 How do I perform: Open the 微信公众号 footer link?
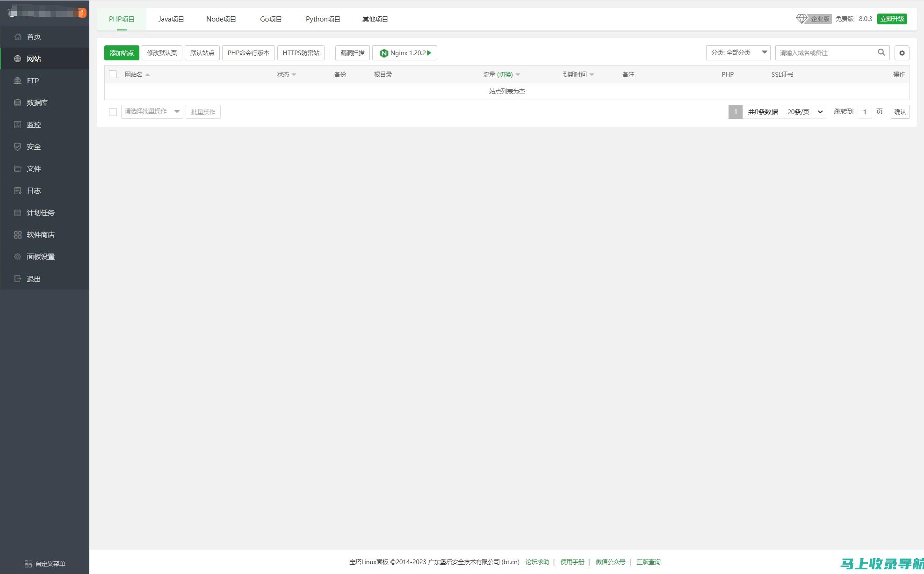[610, 562]
